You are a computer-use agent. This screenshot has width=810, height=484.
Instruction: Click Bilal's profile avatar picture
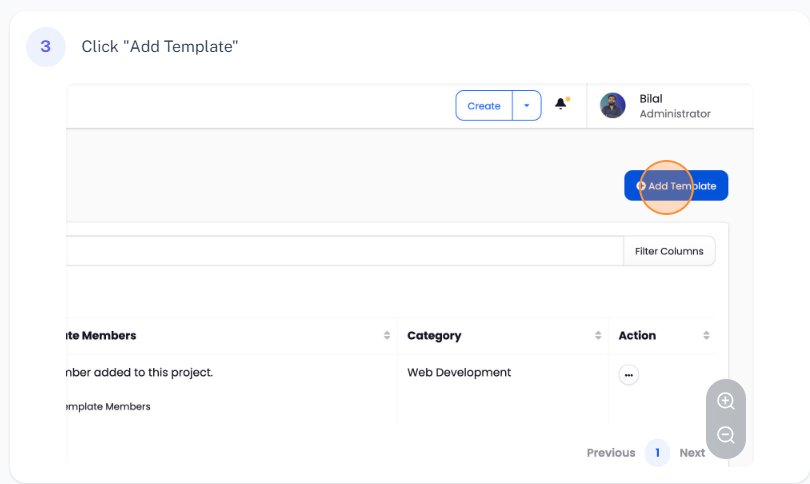pyautogui.click(x=612, y=106)
